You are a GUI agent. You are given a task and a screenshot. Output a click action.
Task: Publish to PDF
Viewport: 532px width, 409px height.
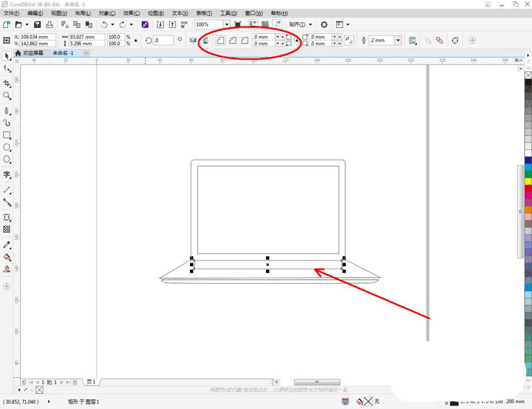pos(184,24)
